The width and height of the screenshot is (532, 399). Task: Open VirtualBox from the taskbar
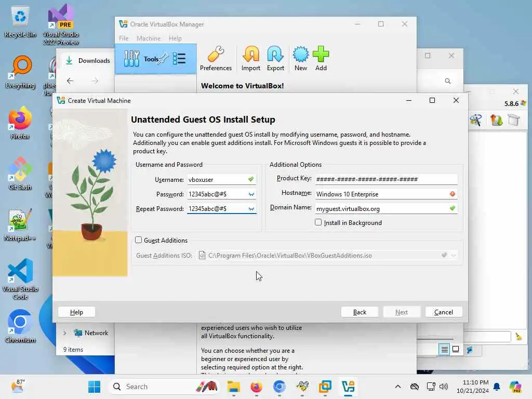click(x=348, y=387)
